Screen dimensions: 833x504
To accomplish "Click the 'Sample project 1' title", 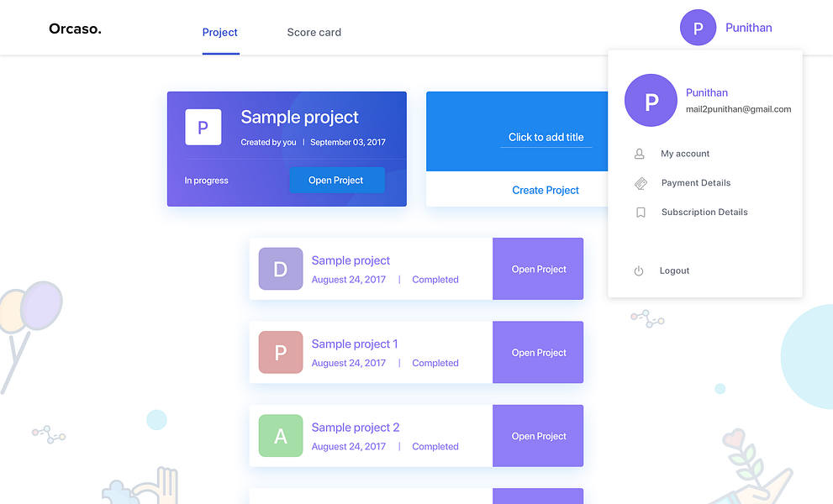I will click(355, 344).
